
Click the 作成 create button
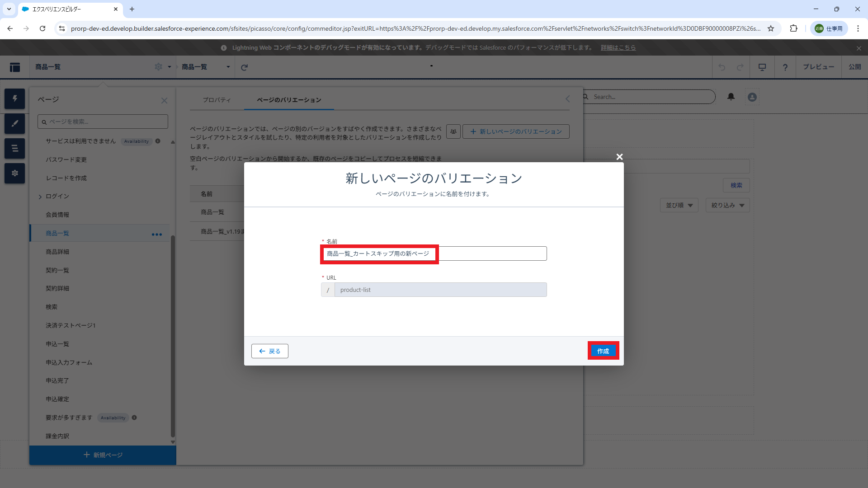(603, 351)
